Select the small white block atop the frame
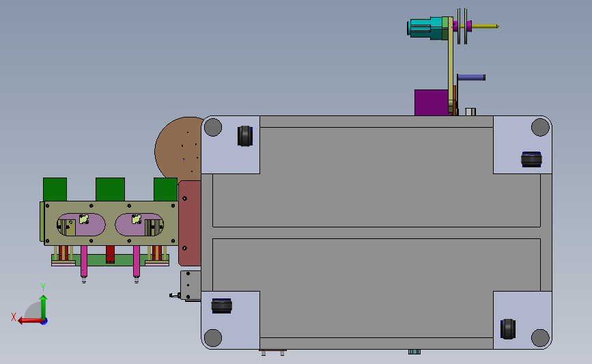The width and height of the screenshot is (592, 364). [x=470, y=112]
